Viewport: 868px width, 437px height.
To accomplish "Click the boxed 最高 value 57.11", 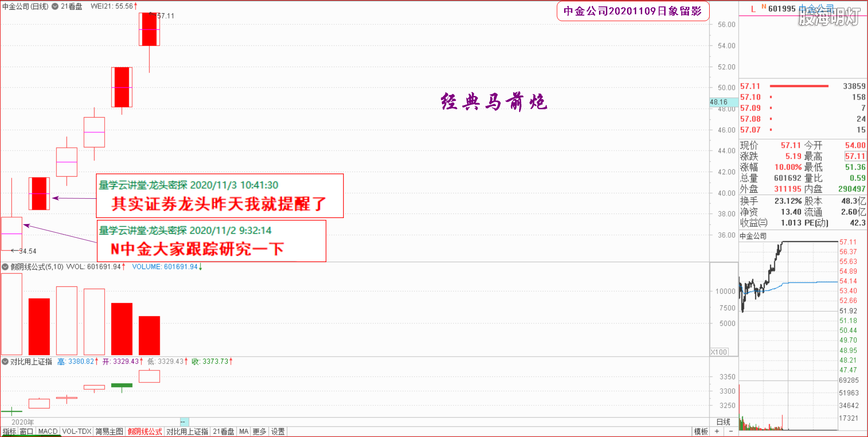I will point(855,156).
